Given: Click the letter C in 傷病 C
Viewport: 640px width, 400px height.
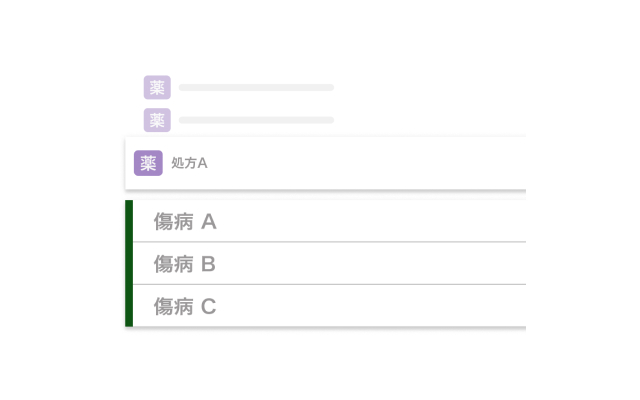Looking at the screenshot, I should click(209, 306).
